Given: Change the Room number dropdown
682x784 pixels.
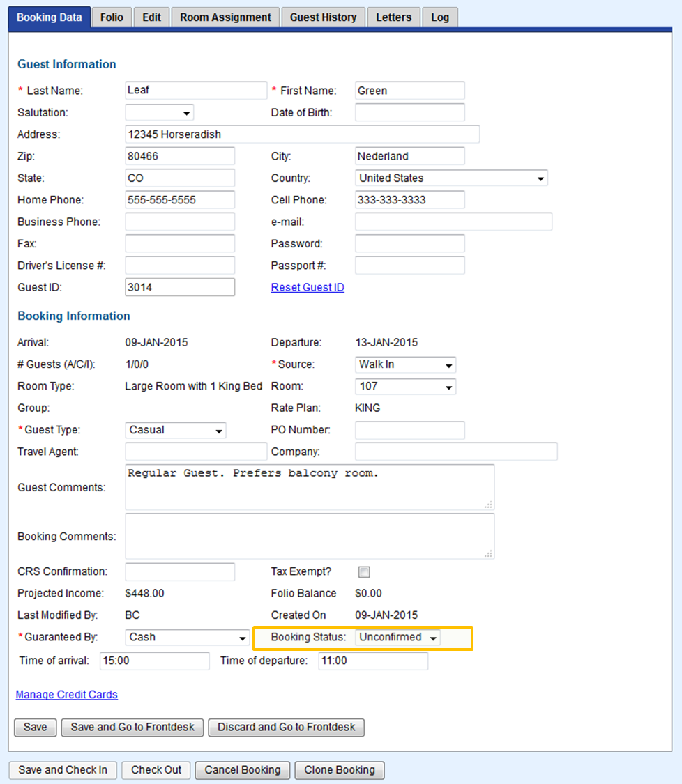Looking at the screenshot, I should pos(405,387).
